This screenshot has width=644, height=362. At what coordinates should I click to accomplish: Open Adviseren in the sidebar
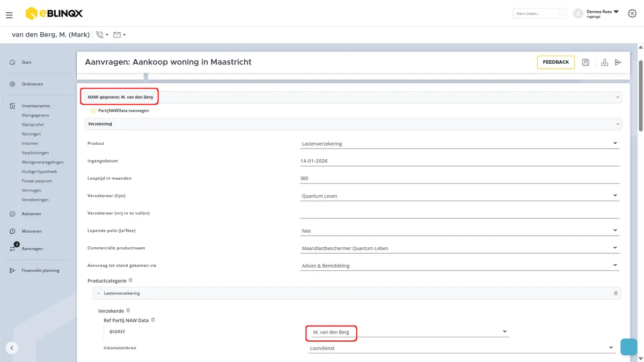31,214
